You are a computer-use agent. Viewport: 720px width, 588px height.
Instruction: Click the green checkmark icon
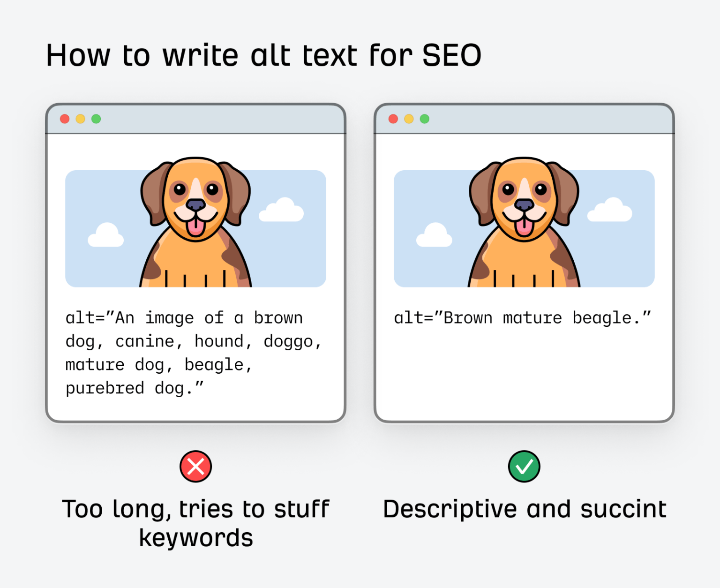point(525,466)
